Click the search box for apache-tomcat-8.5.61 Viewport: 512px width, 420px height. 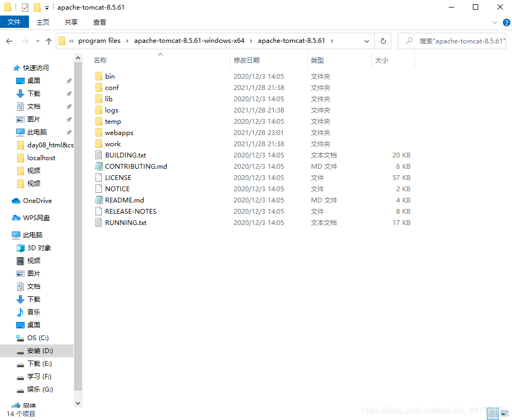click(x=452, y=41)
